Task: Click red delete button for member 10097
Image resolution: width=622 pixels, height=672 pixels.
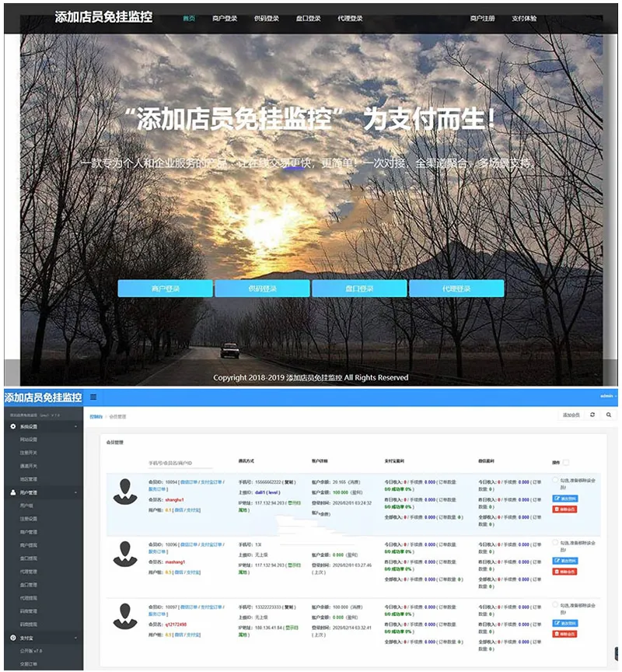Action: tap(564, 634)
